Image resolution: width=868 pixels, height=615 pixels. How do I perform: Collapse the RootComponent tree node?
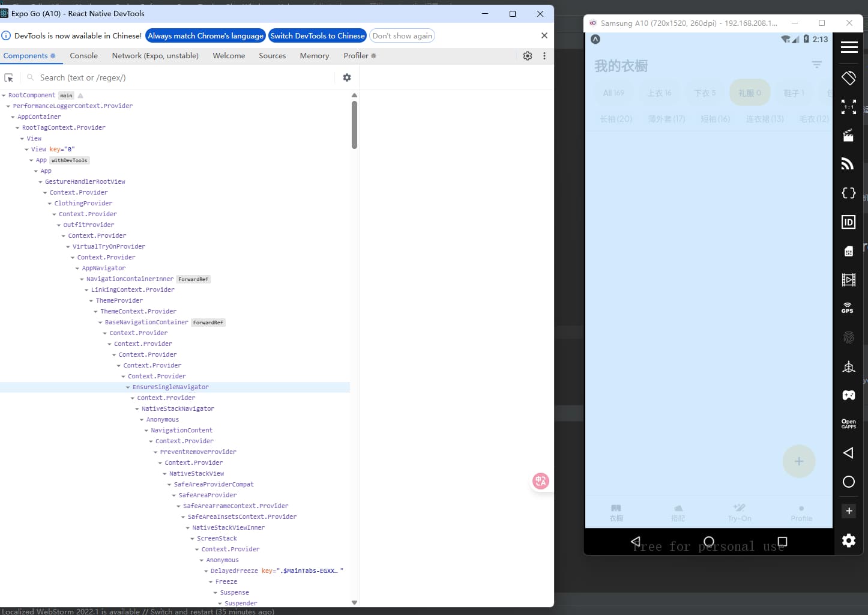(x=4, y=95)
